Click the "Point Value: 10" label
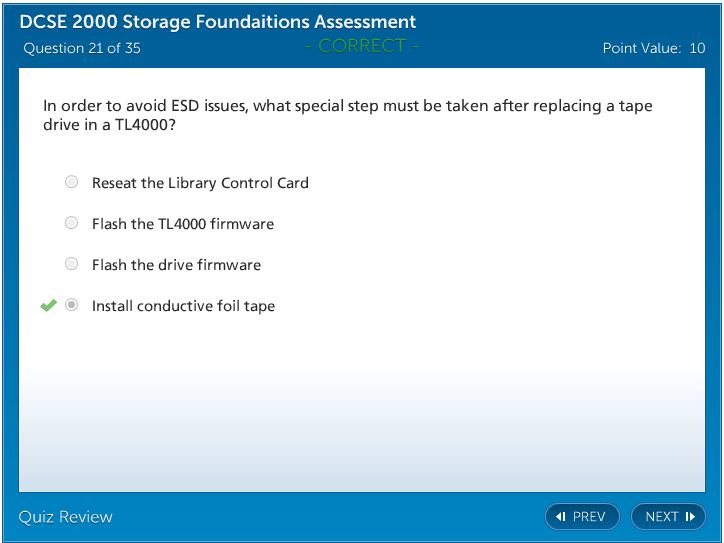Image resolution: width=724 pixels, height=543 pixels. click(653, 48)
